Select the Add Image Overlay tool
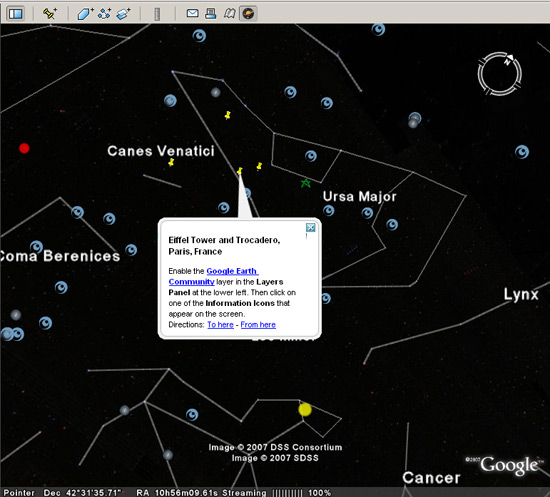The height and width of the screenshot is (497, 550). pyautogui.click(x=123, y=14)
